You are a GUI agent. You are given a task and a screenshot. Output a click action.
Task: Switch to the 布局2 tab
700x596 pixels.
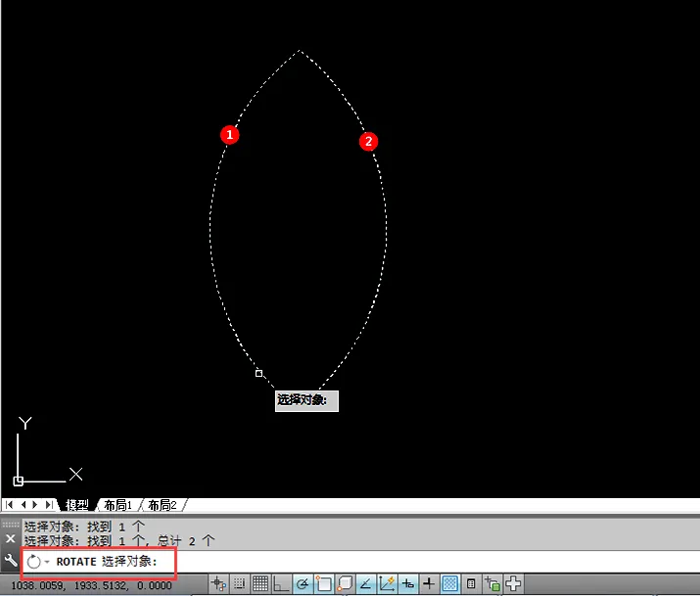coord(163,505)
